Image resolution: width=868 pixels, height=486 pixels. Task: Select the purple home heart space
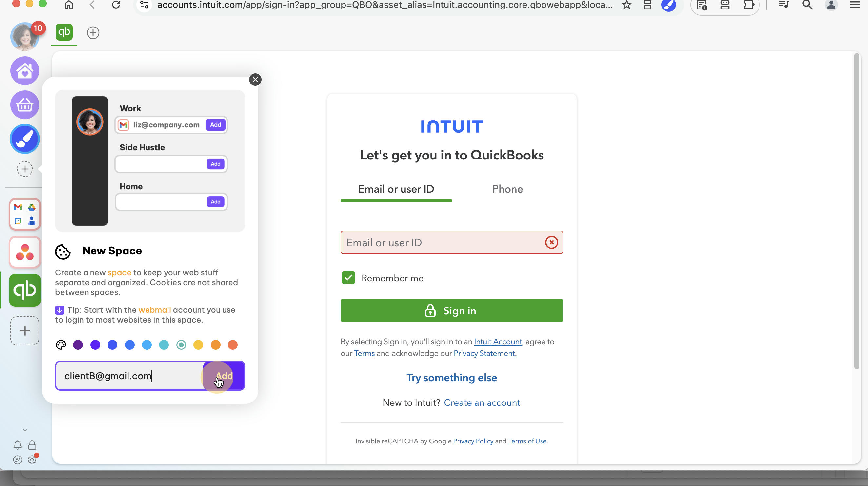(x=25, y=71)
